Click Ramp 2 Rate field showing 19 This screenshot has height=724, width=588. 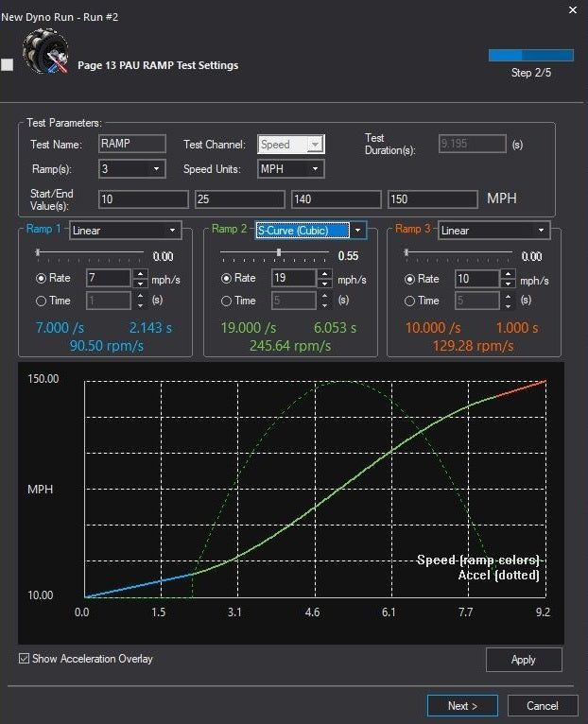[x=294, y=278]
